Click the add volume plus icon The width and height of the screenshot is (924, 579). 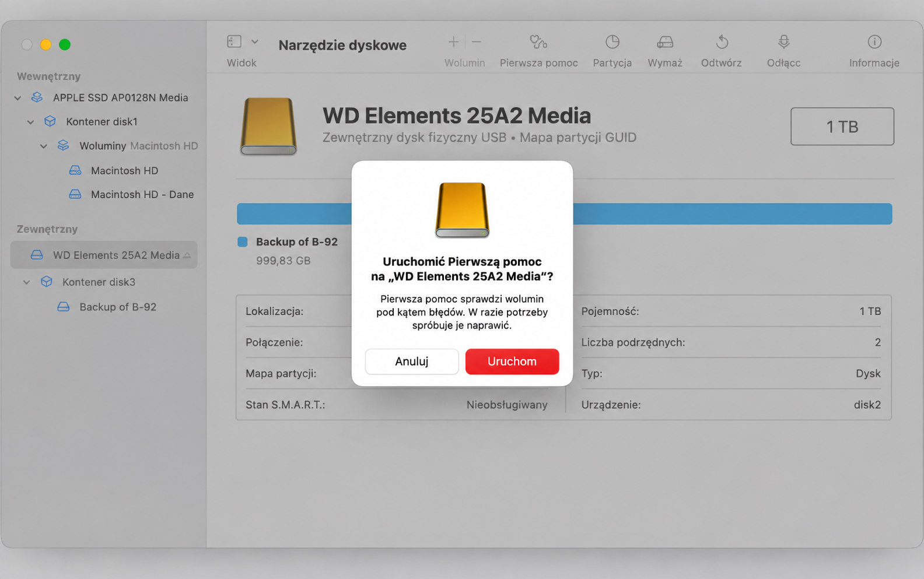453,42
